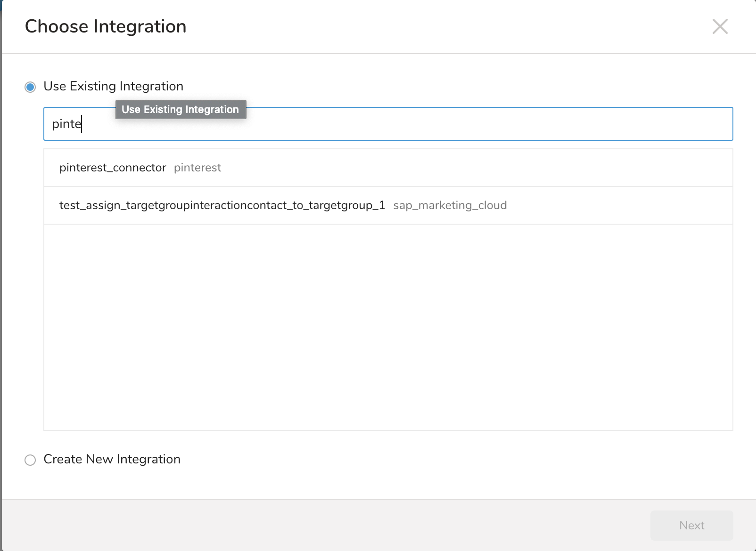Enable the Create New Integration radio button

(30, 460)
